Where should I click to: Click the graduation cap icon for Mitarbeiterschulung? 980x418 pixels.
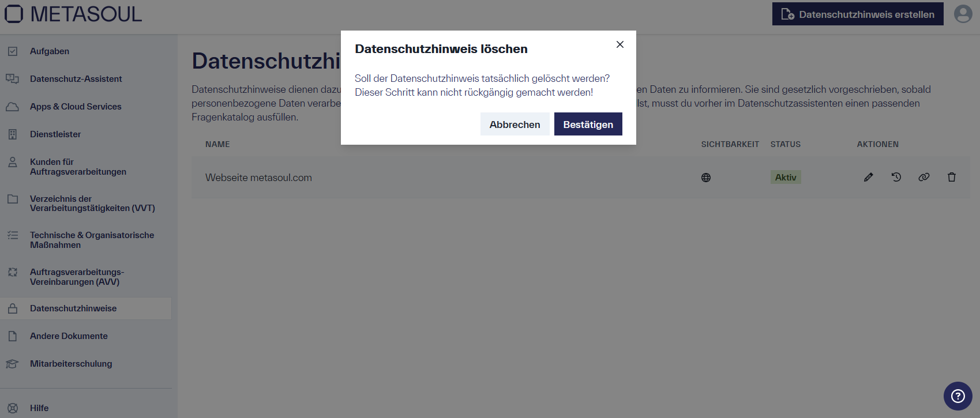[13, 364]
